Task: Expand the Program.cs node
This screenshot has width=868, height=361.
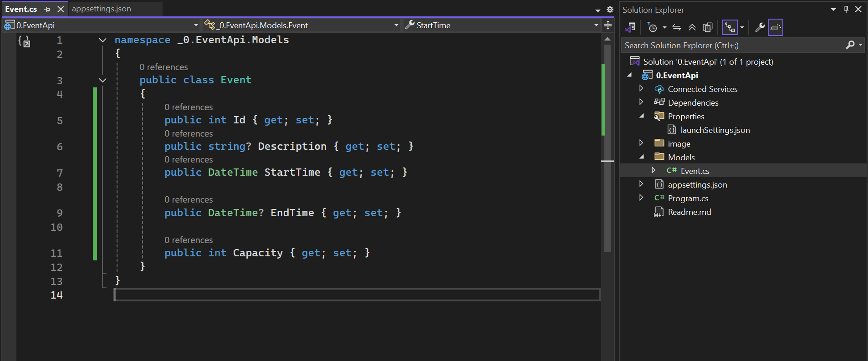Action: tap(641, 198)
